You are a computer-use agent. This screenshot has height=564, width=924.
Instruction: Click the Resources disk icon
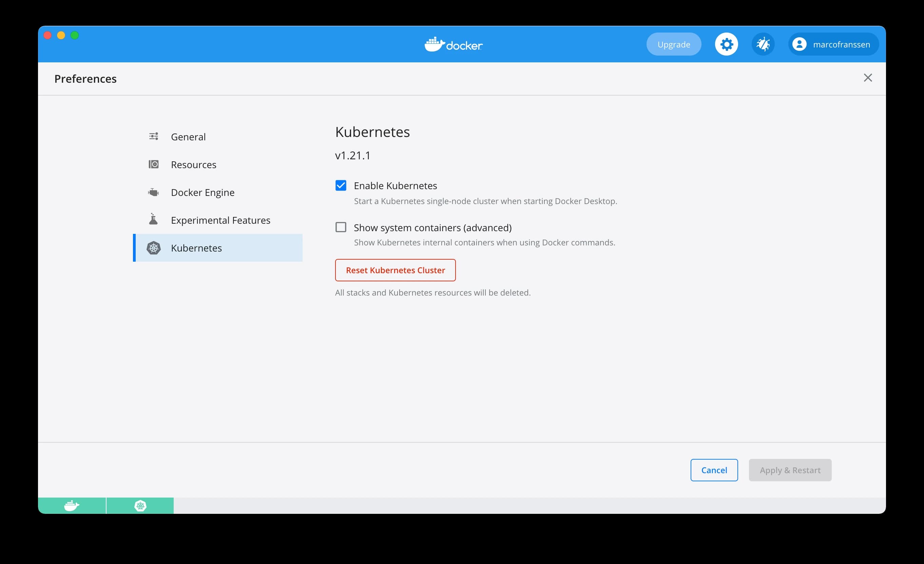coord(153,164)
